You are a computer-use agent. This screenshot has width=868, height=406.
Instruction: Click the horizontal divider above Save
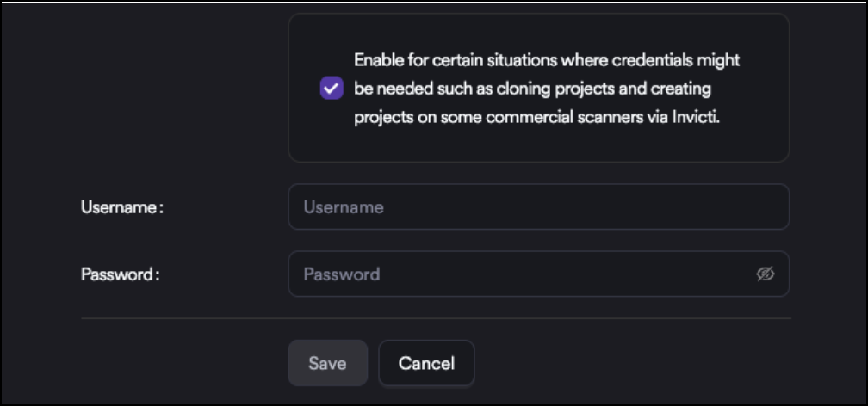(436, 318)
